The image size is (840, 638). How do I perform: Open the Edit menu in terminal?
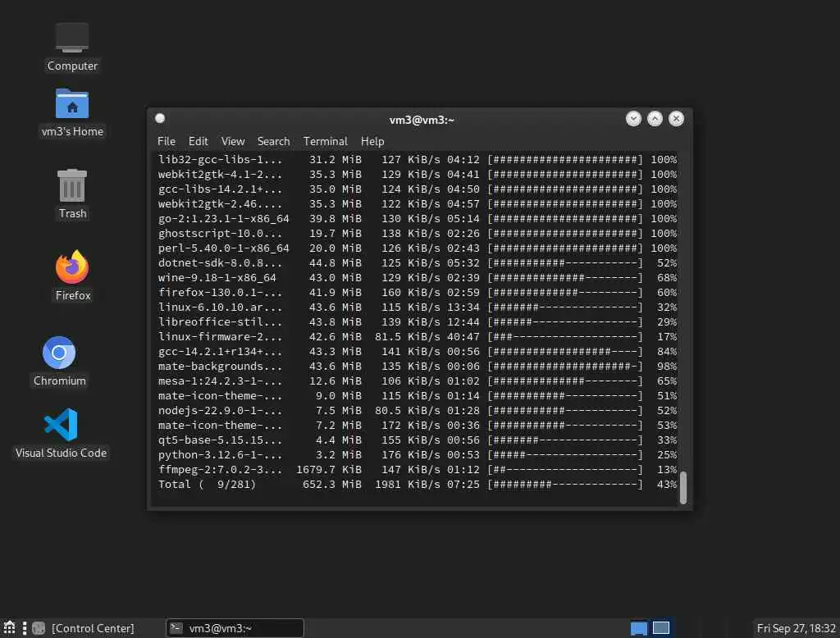198,141
